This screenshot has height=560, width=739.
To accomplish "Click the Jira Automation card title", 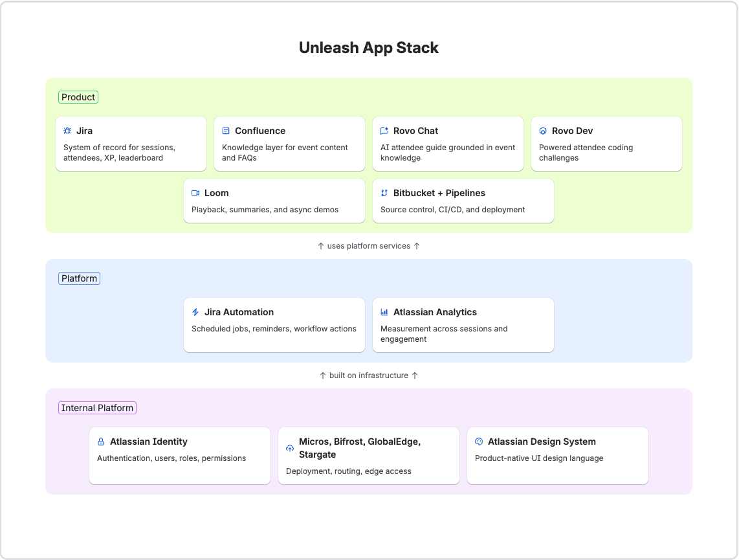I will coord(239,312).
